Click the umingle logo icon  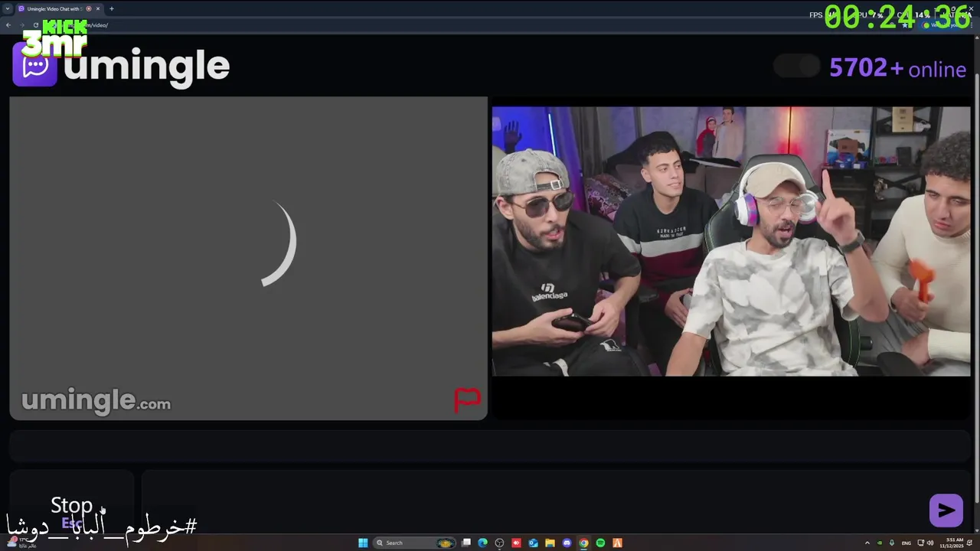[x=34, y=65]
